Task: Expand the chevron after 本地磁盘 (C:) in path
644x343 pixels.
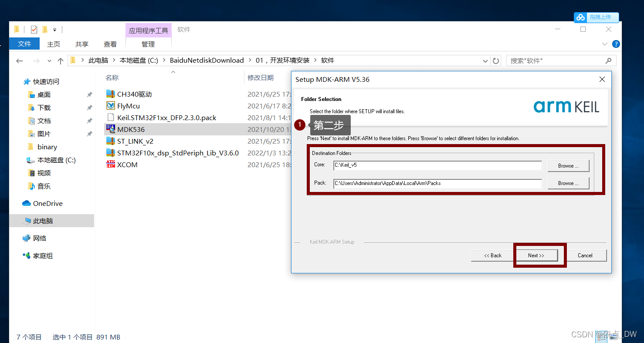Action: coord(164,61)
